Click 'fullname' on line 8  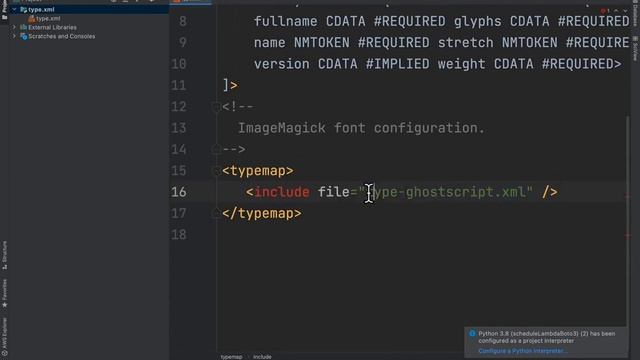[x=285, y=21]
